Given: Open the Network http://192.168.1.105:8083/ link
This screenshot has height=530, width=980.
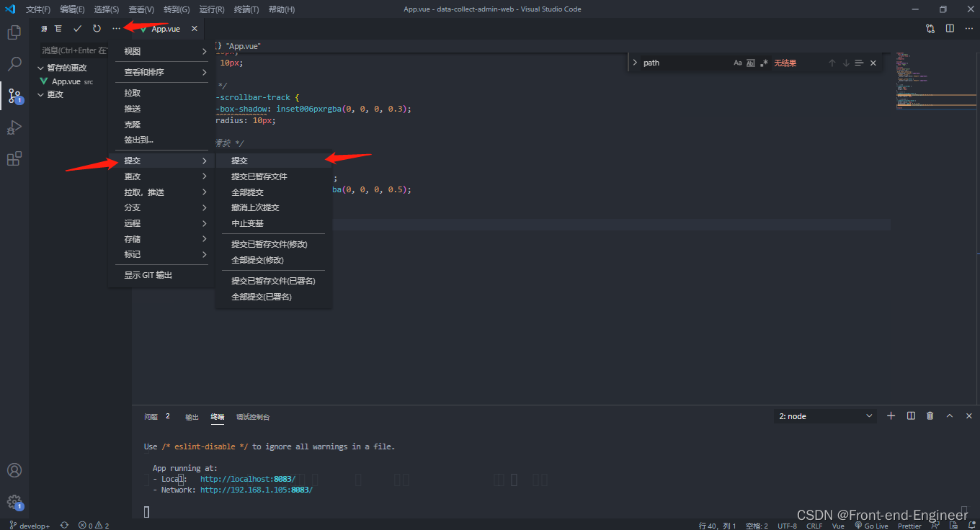Looking at the screenshot, I should pos(257,490).
